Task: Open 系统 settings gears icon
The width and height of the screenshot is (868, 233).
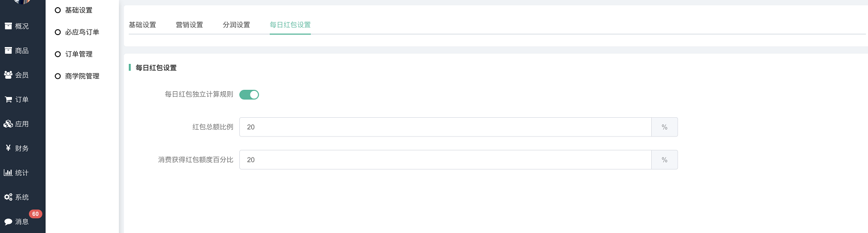Action: click(8, 197)
